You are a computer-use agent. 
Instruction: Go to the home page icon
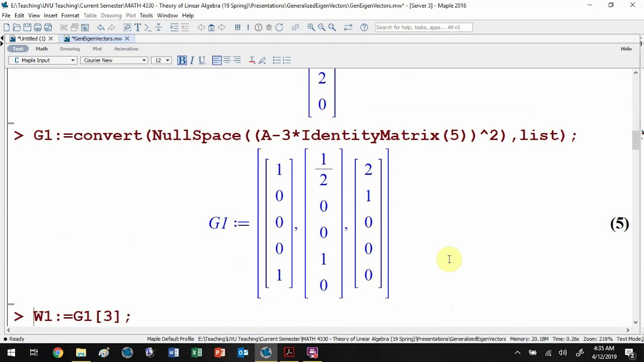click(211, 27)
